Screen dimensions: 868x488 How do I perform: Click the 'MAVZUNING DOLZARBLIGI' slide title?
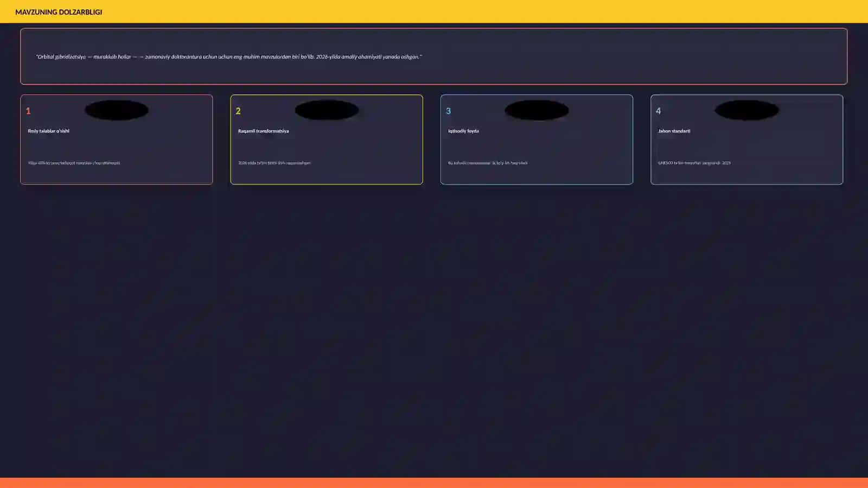click(59, 12)
